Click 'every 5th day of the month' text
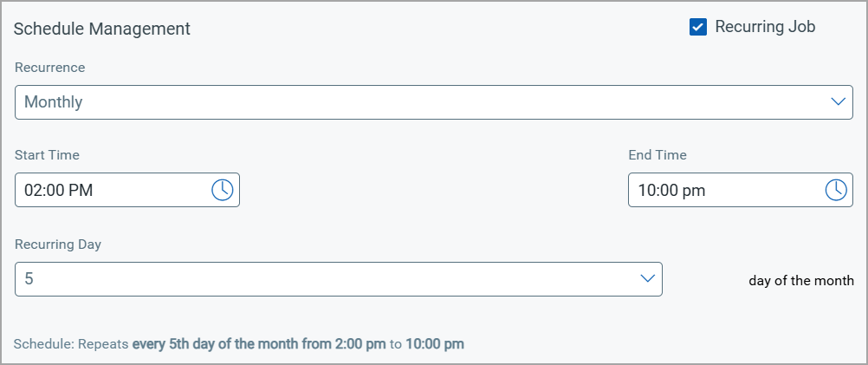Screen dimensions: 868x365 (x=216, y=344)
